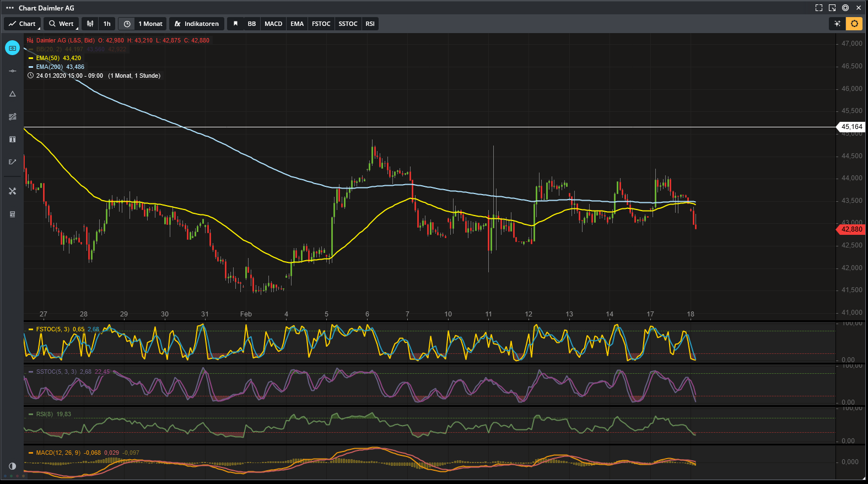Open the bookmark icon for saved indicators
The image size is (868, 484).
click(x=235, y=24)
